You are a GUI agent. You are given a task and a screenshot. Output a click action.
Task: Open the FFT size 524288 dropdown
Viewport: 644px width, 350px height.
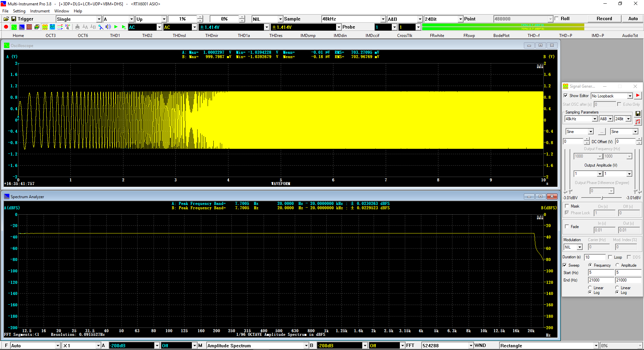(x=447, y=346)
